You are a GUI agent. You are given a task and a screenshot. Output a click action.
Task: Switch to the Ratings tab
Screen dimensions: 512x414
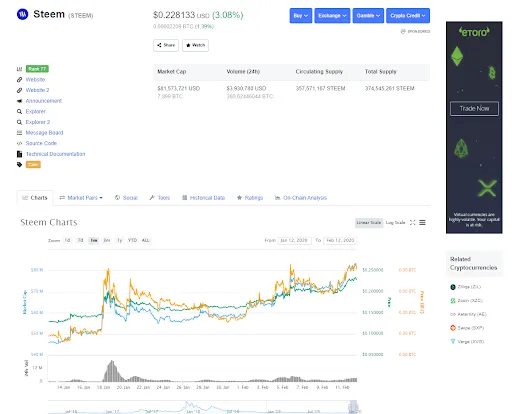coord(250,198)
